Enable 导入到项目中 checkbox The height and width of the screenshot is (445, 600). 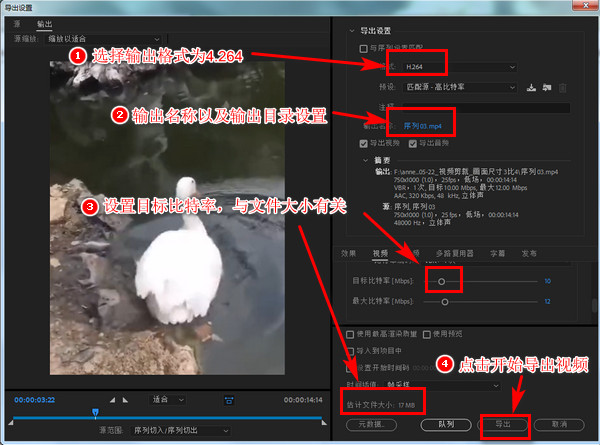pos(350,351)
